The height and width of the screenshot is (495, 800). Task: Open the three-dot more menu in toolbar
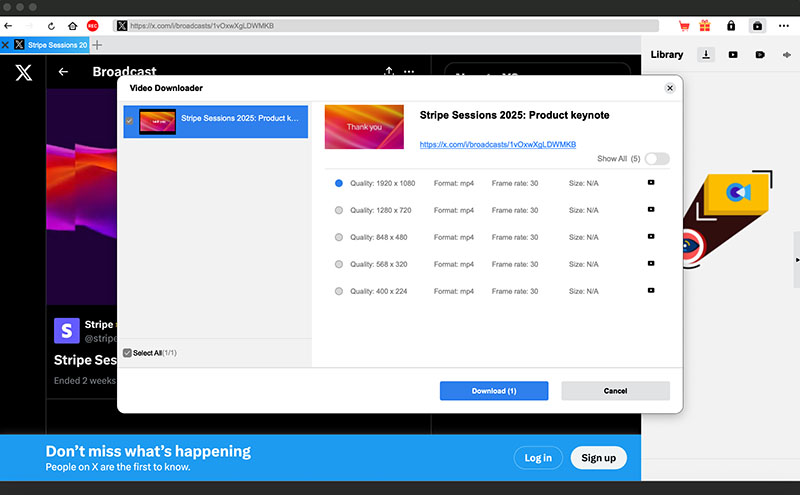(x=784, y=26)
